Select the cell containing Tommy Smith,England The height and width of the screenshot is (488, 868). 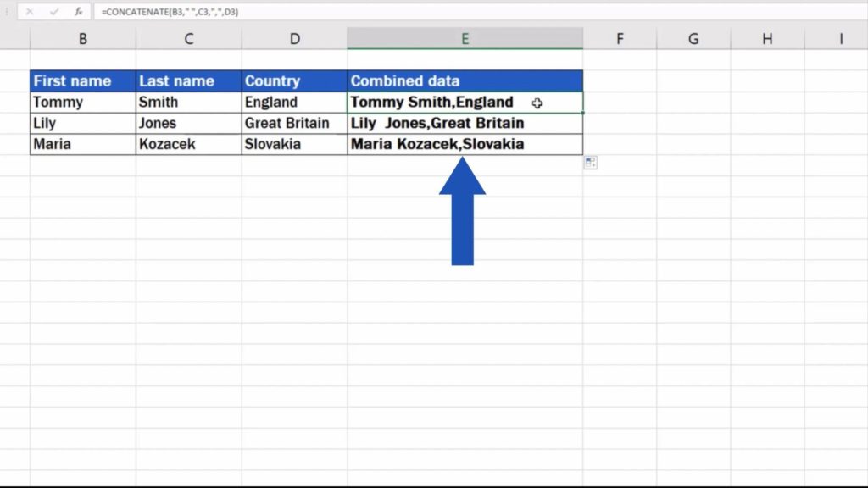(x=465, y=102)
